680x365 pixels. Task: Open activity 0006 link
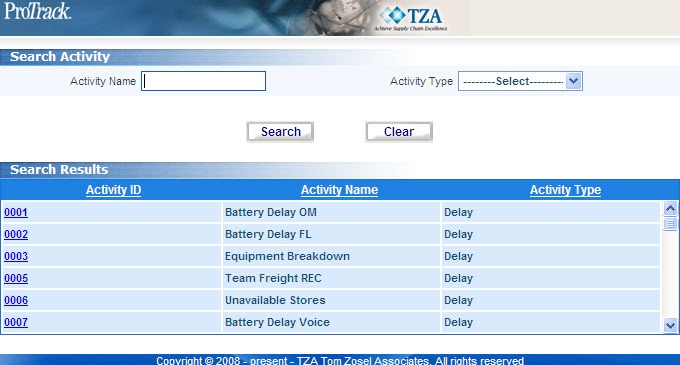point(16,300)
